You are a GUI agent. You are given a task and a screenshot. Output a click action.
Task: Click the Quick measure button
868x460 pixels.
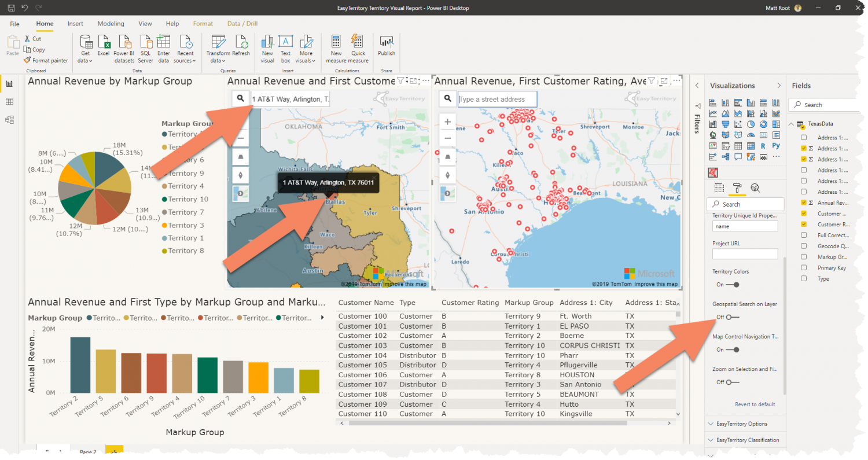(x=358, y=49)
